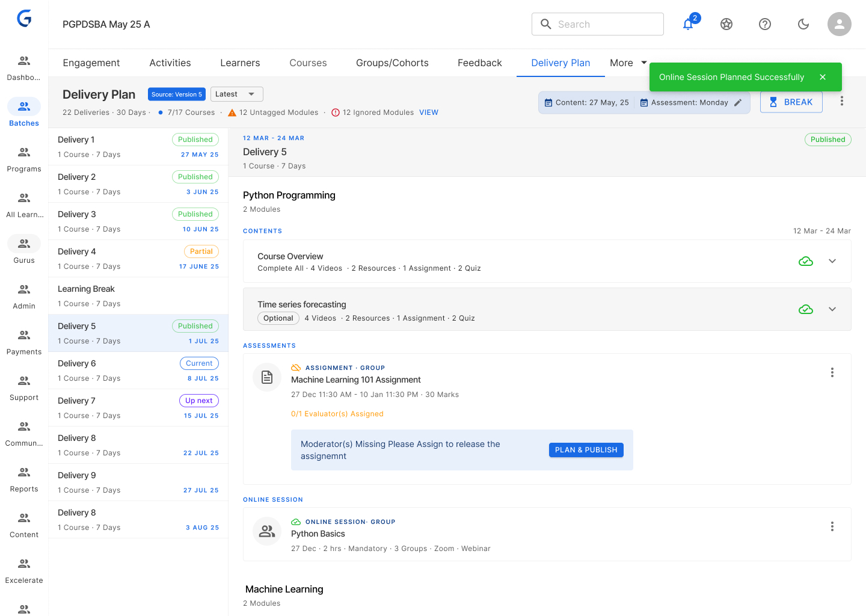
Task: Select Delivery 6 marked Current
Action: 138,371
